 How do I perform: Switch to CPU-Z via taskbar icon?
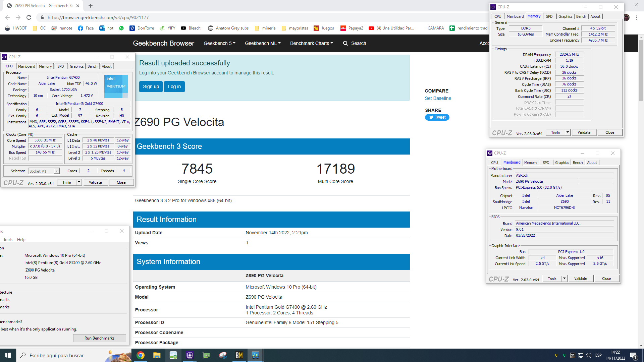click(190, 355)
